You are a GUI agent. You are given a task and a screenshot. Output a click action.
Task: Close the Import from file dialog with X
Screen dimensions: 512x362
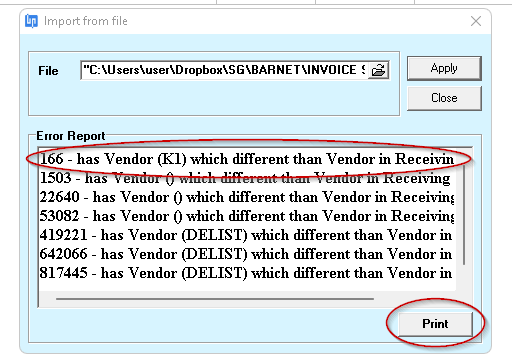click(x=476, y=21)
